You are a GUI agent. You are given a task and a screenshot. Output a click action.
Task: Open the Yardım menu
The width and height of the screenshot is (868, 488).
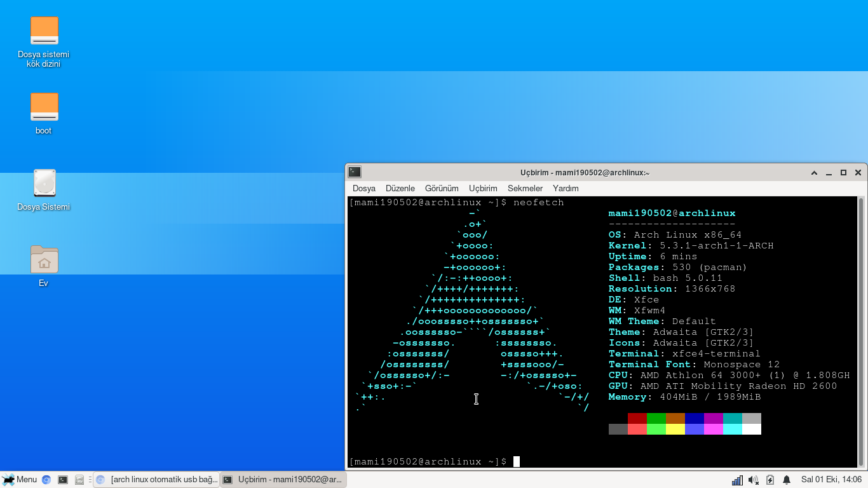566,188
